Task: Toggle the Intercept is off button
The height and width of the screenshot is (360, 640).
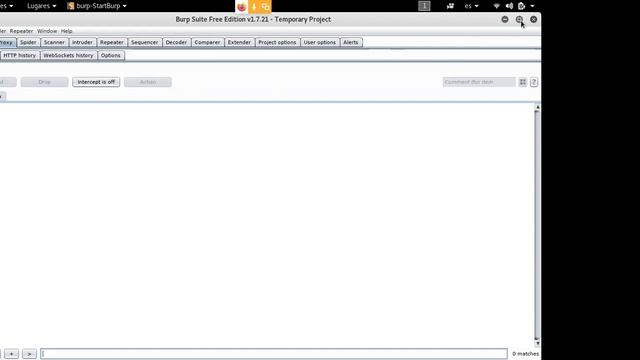Action: (x=96, y=82)
